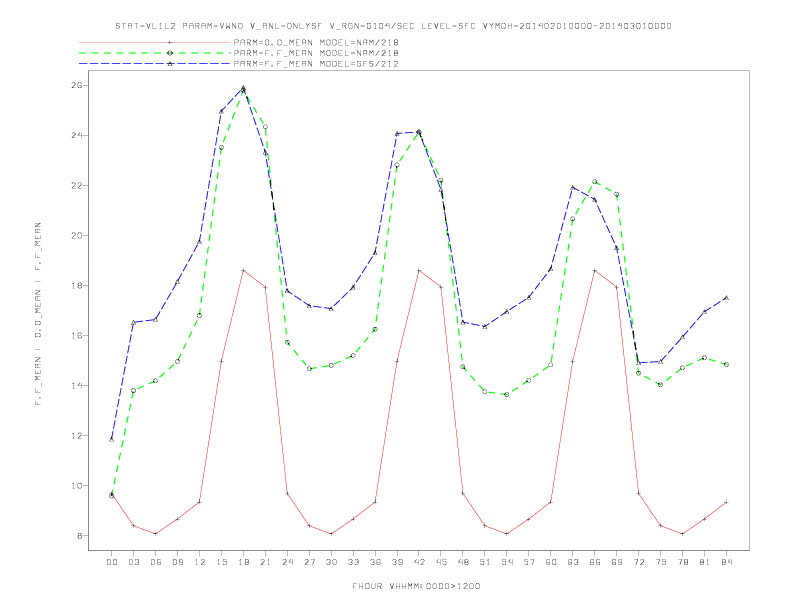Click x-axis forecast hour label 78
This screenshot has width=792, height=612.
pos(682,562)
